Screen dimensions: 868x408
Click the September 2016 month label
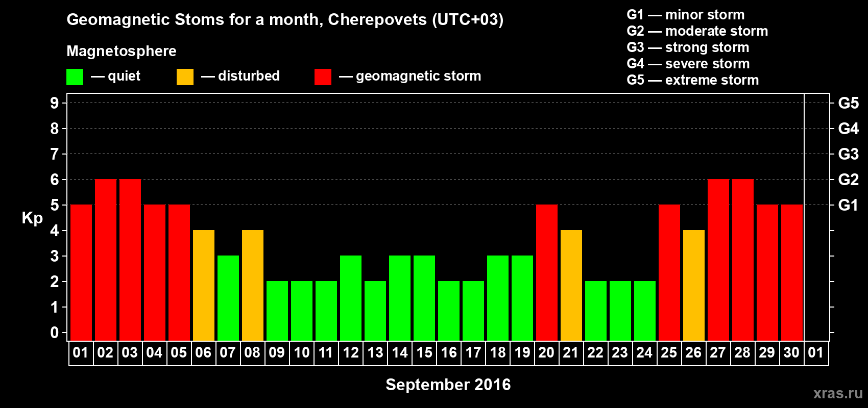pyautogui.click(x=448, y=385)
